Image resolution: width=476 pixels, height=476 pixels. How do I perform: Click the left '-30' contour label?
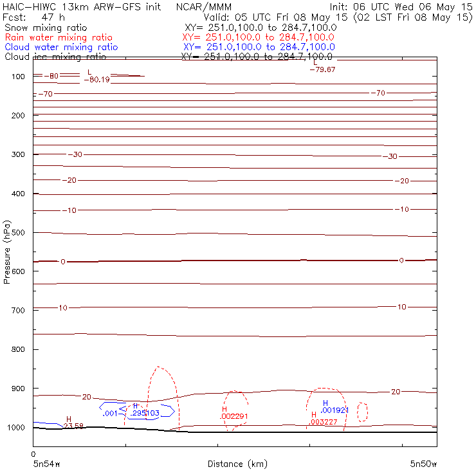pos(75,154)
